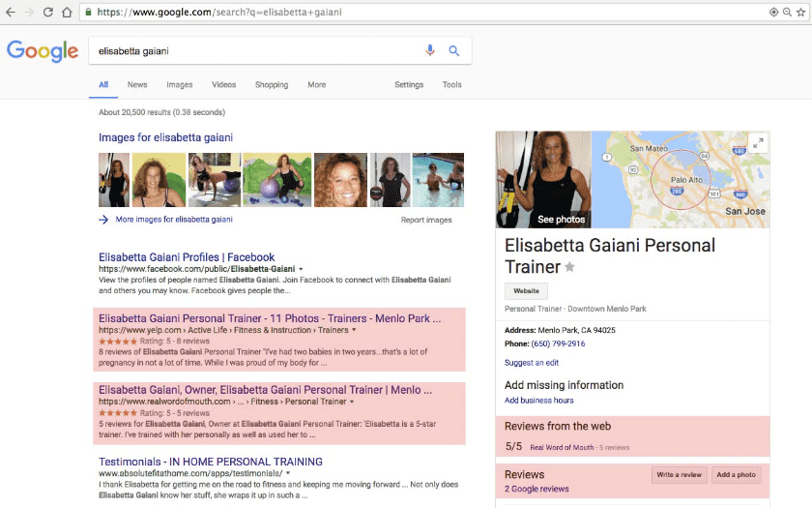Open the second thumbnail, portrait on yellow background
Viewport: 812px width, 508px height.
(x=159, y=180)
